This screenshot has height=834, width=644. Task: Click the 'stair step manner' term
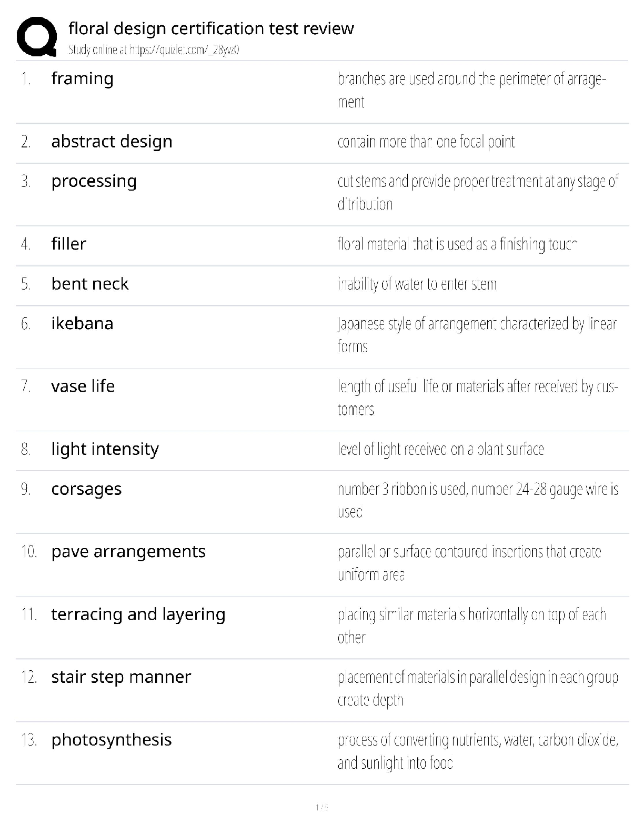tap(121, 677)
